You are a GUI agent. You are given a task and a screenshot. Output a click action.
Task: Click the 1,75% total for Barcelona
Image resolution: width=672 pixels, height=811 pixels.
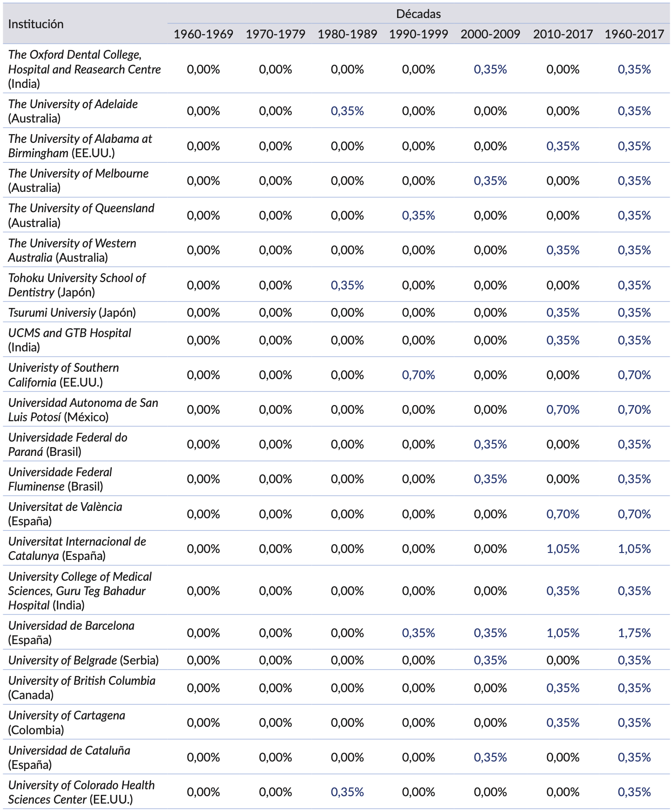coord(634,633)
